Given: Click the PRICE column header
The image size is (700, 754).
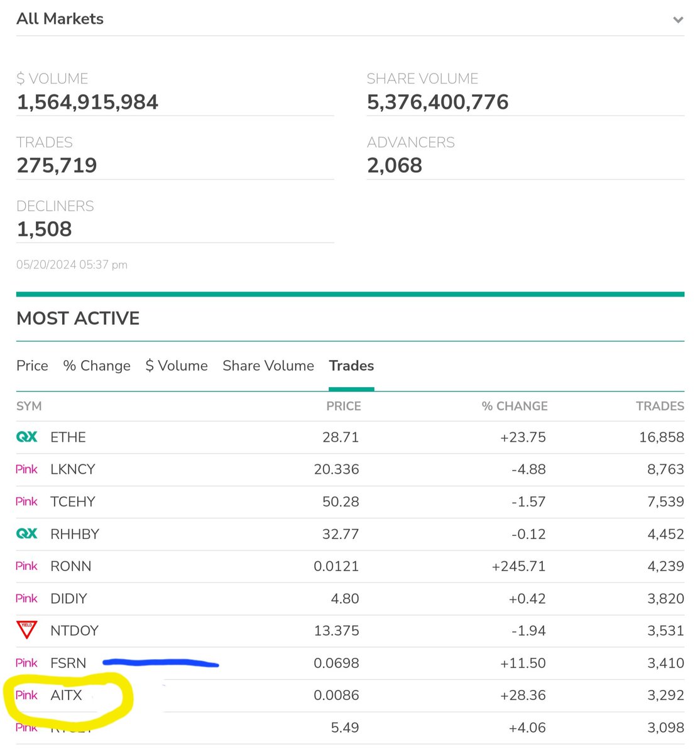Looking at the screenshot, I should [x=343, y=406].
